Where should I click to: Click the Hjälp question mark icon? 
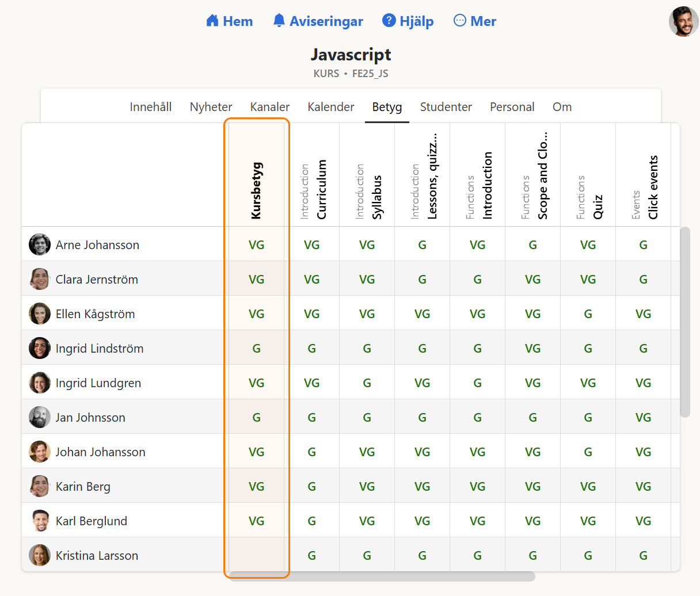(x=389, y=21)
